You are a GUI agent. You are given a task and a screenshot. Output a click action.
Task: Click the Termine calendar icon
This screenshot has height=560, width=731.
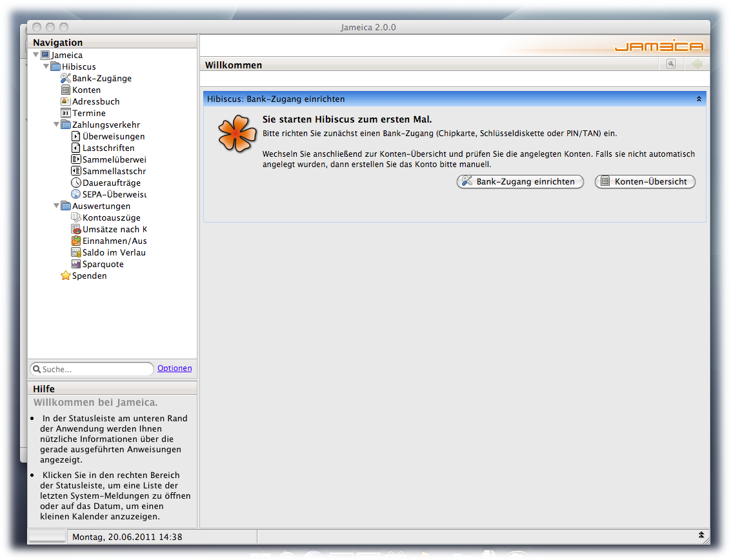(66, 113)
